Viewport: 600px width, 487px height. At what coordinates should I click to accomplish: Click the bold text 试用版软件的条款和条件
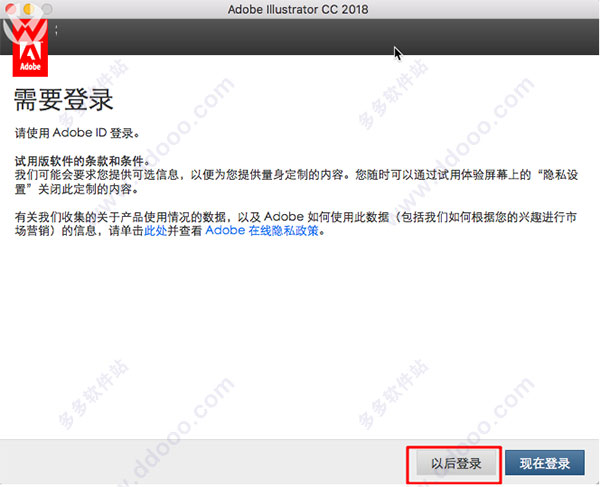pyautogui.click(x=82, y=161)
